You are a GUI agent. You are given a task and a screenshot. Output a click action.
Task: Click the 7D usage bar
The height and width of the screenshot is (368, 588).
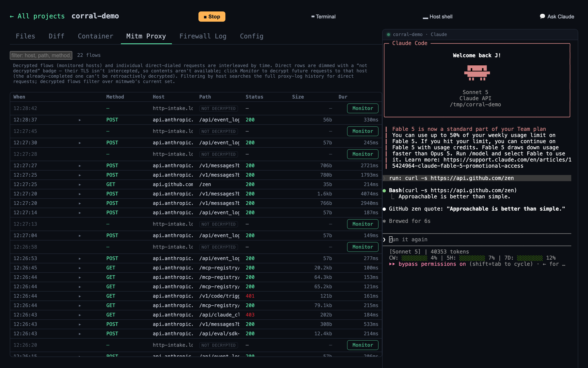click(530, 258)
